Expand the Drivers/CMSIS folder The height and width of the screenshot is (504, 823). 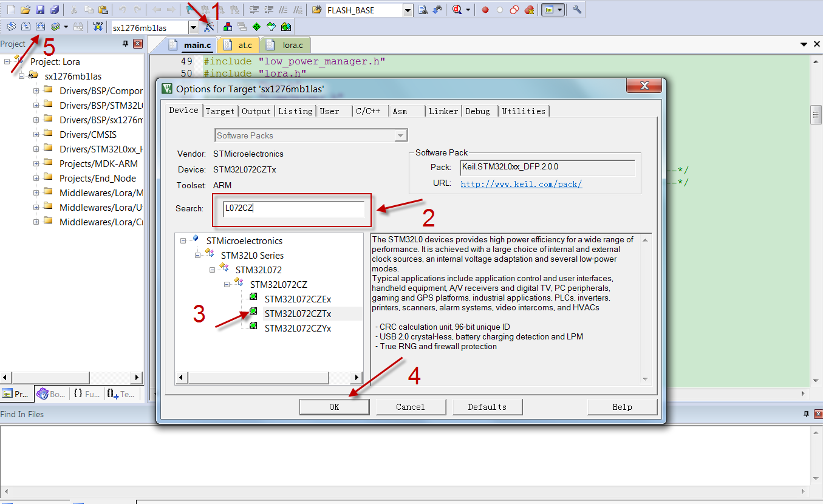click(36, 135)
